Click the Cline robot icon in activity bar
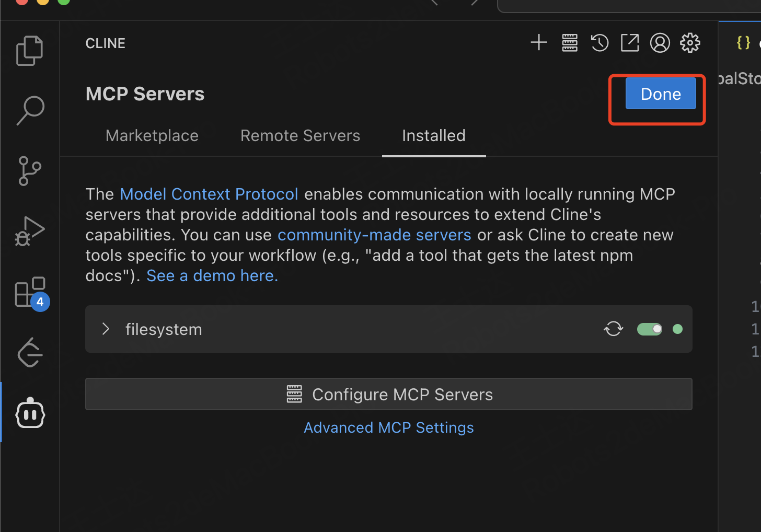Viewport: 761px width, 532px height. [30, 413]
